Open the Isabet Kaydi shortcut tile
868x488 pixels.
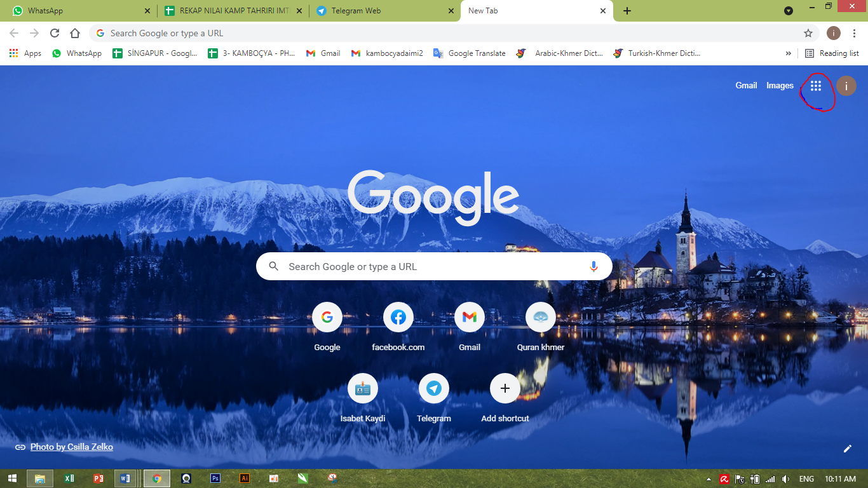tap(363, 388)
